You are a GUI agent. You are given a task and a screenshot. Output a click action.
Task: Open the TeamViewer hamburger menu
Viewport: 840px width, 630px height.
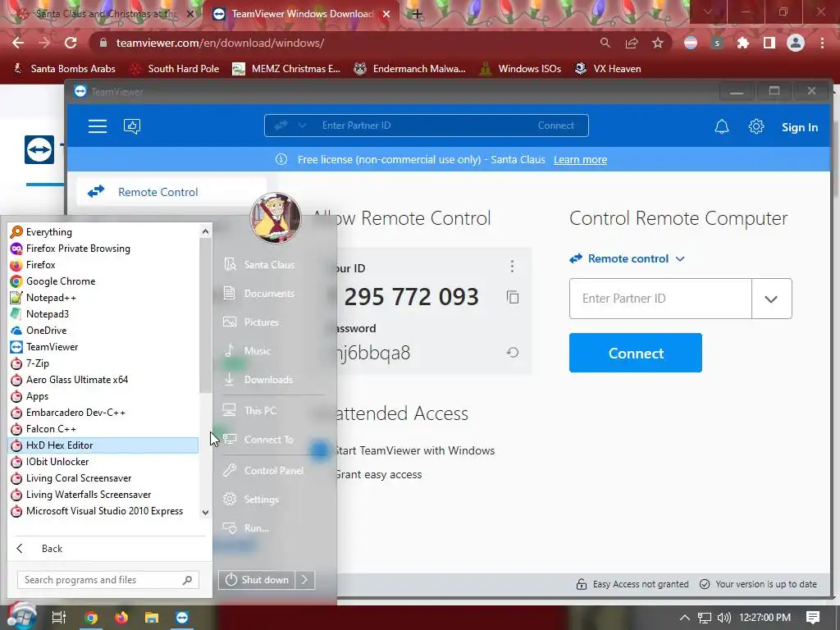tap(98, 126)
